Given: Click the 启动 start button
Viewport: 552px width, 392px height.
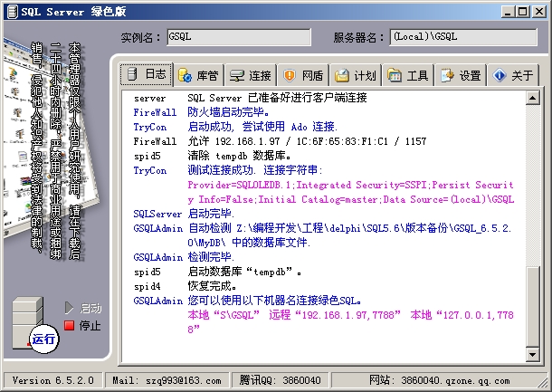Looking at the screenshot, I should tap(83, 308).
